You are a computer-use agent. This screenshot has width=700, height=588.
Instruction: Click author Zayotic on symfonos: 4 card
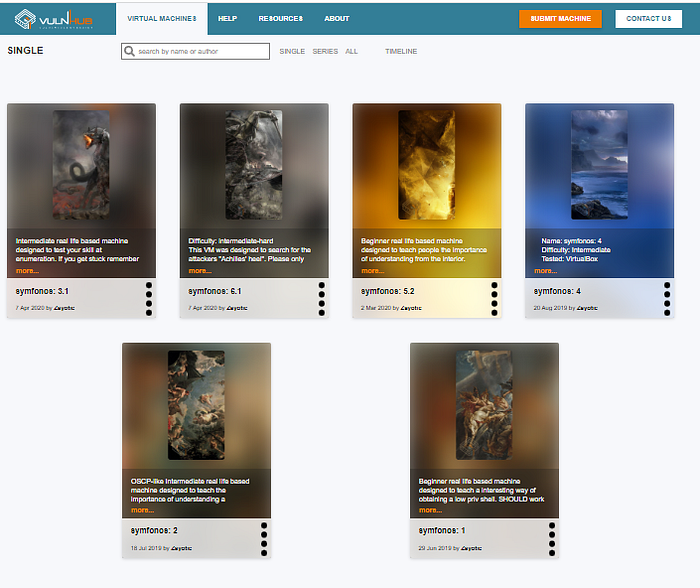587,308
